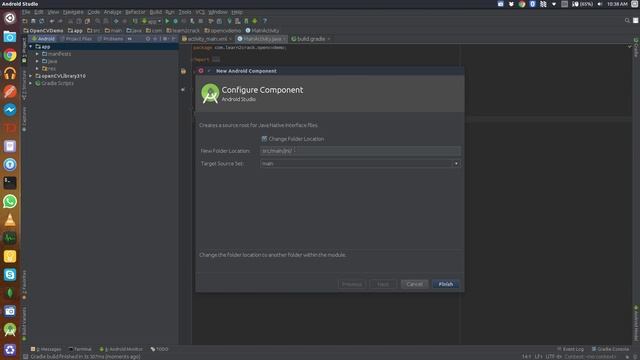
Task: Click the battery indicator in top panel
Action: 582,4
